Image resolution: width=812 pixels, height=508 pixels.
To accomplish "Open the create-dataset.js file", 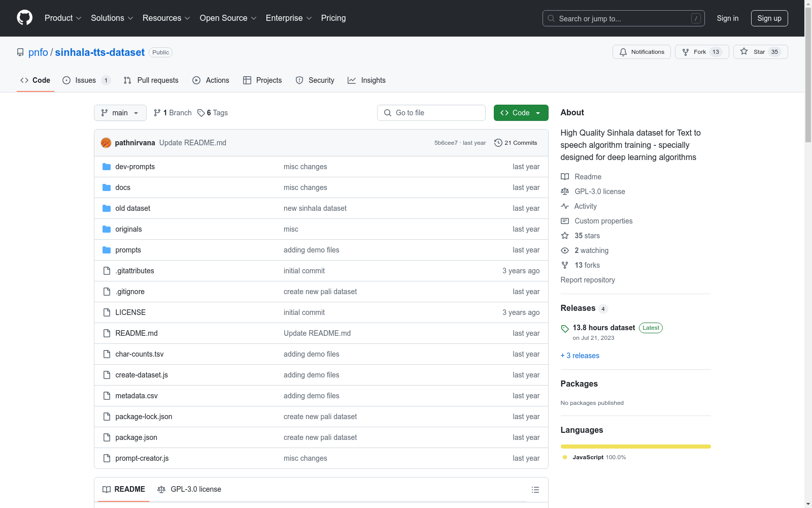I will point(142,375).
